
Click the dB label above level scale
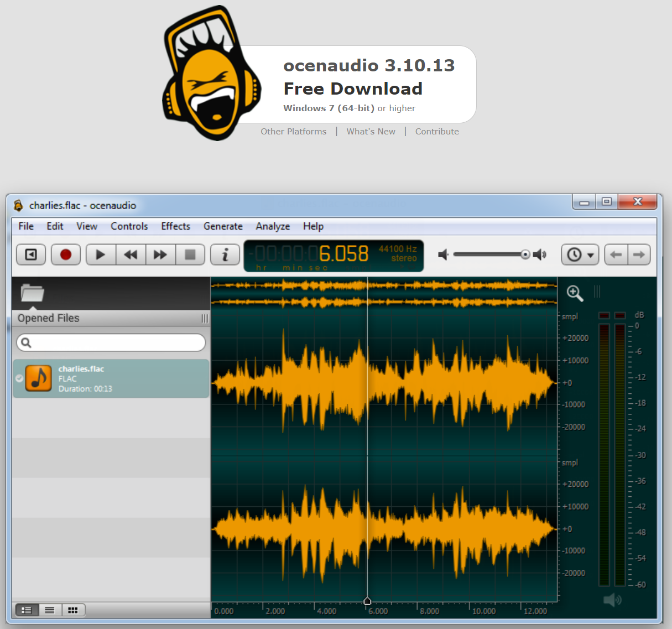tap(639, 315)
